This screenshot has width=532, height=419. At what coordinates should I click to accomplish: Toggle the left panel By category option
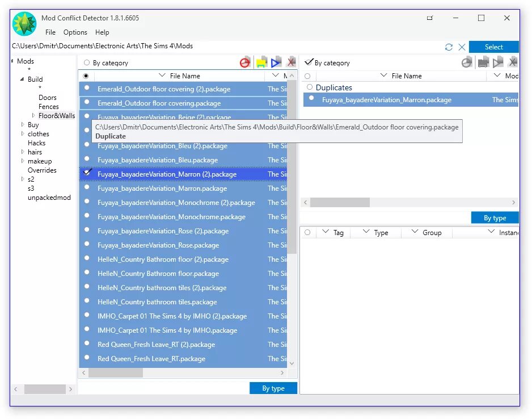click(87, 63)
